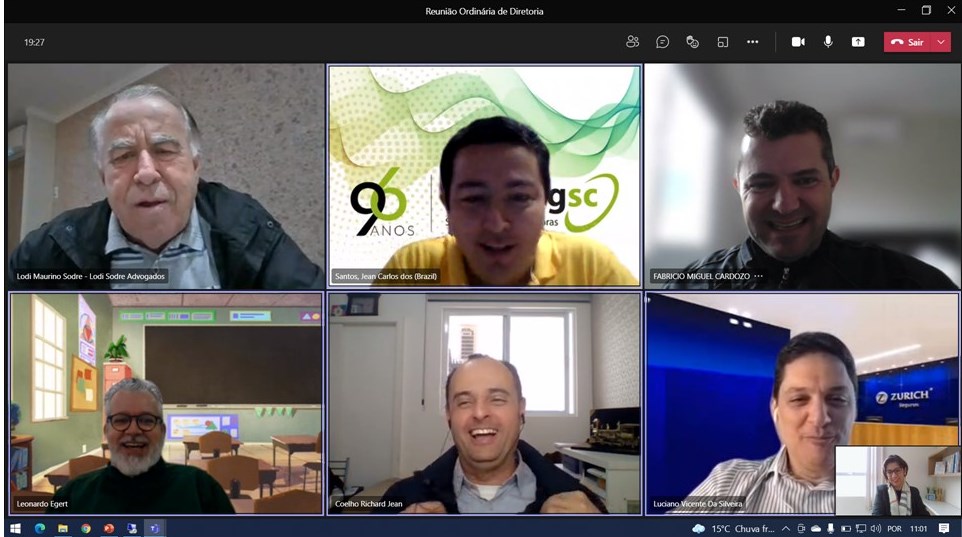Open the reactions and raise hand menu
This screenshot has height=537, width=962.
coord(692,42)
